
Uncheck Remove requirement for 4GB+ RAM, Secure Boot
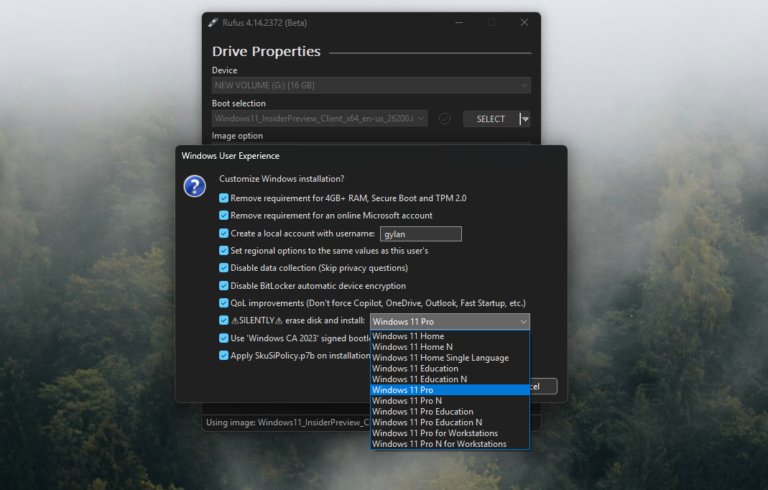[224, 198]
